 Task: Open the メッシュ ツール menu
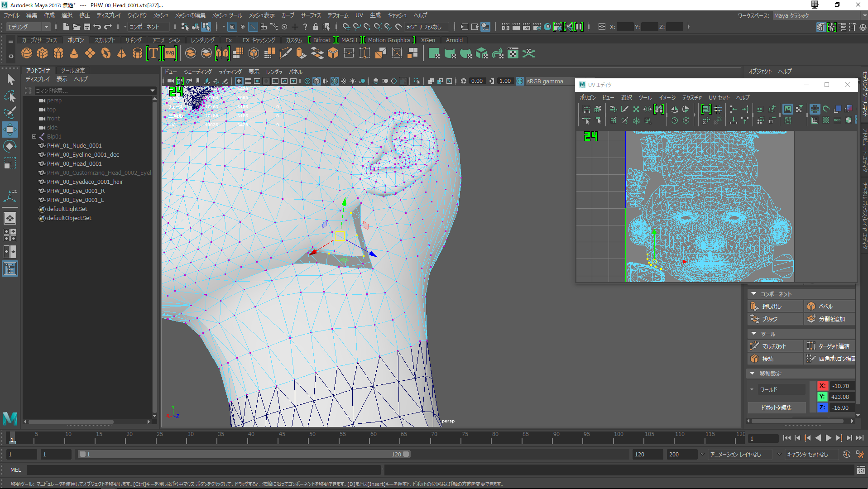227,15
